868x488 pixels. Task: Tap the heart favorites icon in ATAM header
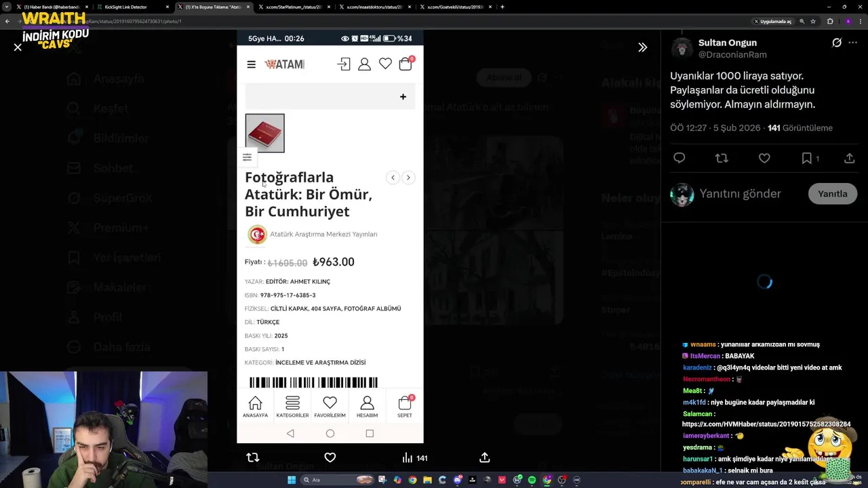[x=385, y=64]
